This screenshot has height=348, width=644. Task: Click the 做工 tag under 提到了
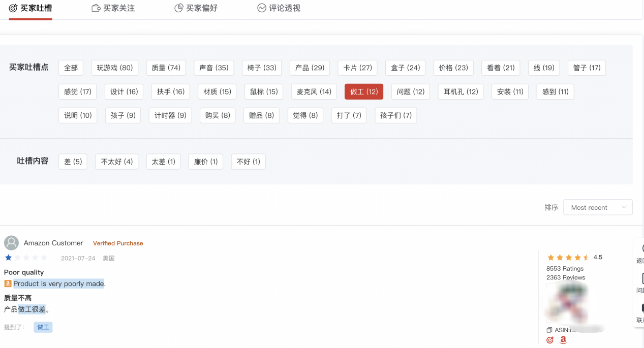(43, 327)
